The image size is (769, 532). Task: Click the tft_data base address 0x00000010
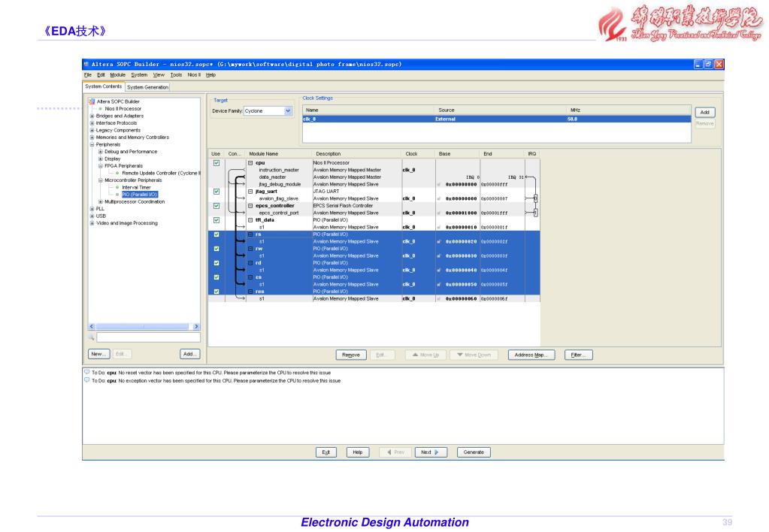click(461, 227)
